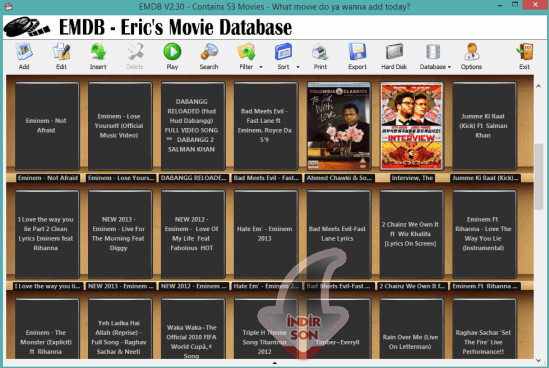Open the Options settings icon
Image resolution: width=549 pixels, height=368 pixels.
[471, 52]
